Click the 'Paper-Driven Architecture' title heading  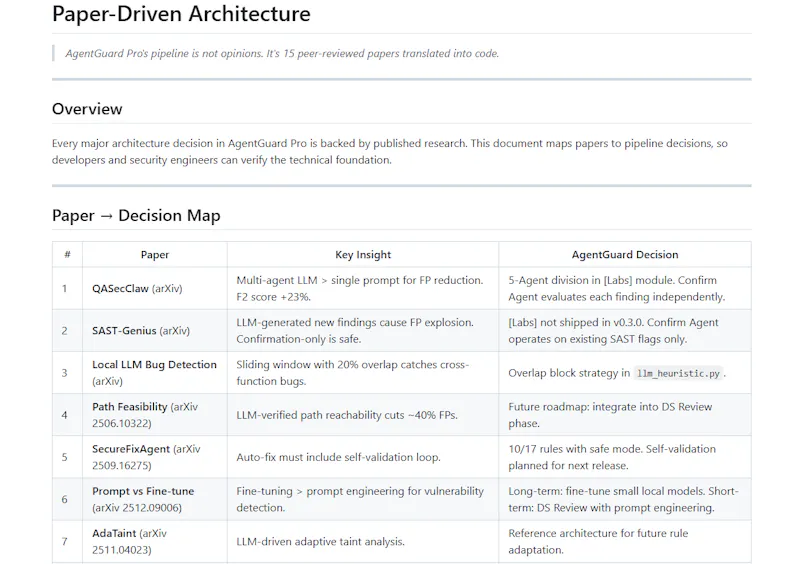click(x=181, y=14)
